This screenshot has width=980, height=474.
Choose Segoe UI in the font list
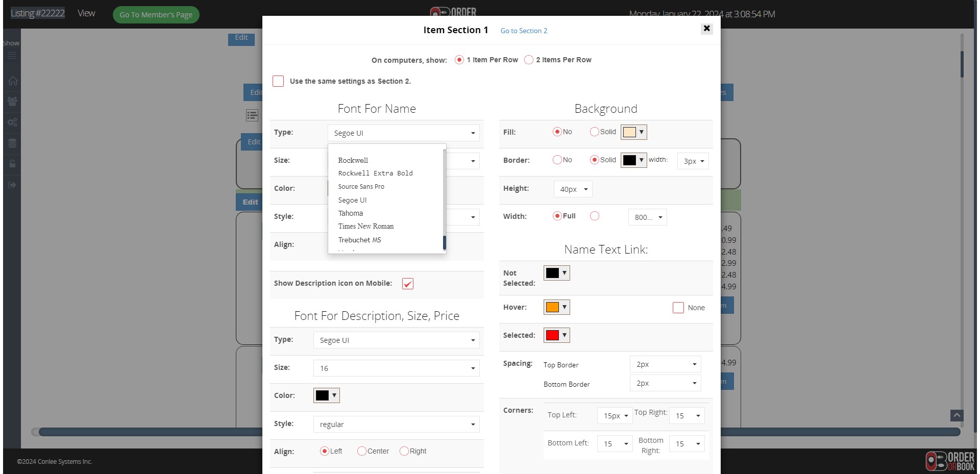click(x=353, y=200)
